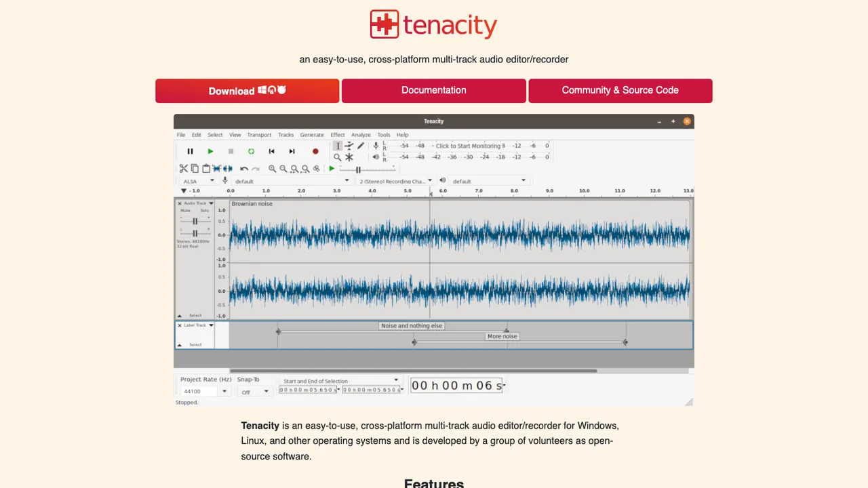Viewport: 868px width, 488px height.
Task: Click the Cut scissors icon
Action: [183, 169]
